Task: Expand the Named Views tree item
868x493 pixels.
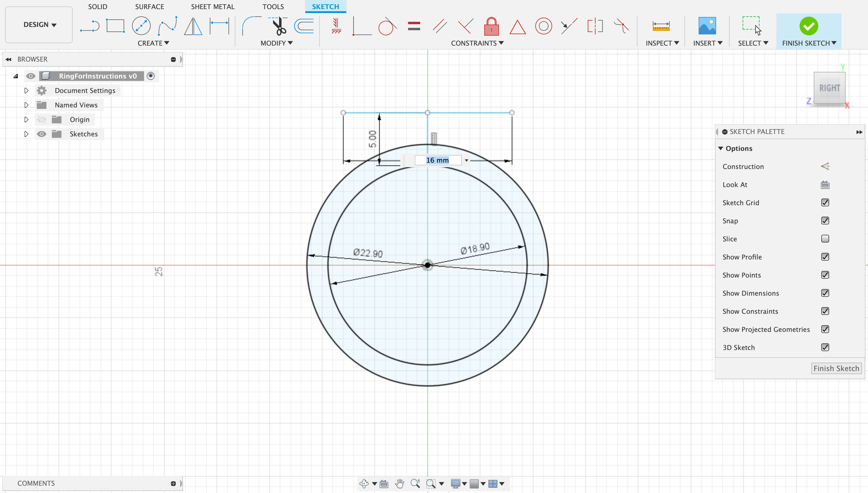Action: [26, 105]
